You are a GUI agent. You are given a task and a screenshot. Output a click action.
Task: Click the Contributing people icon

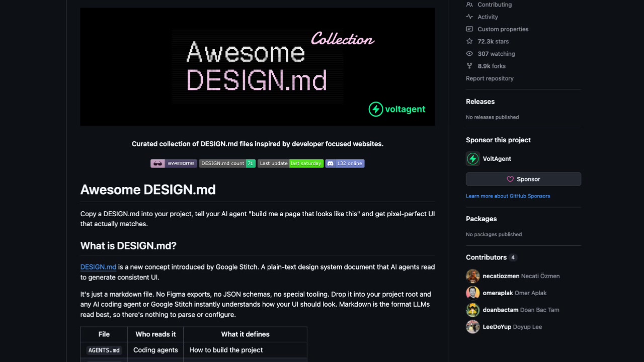[x=469, y=5]
